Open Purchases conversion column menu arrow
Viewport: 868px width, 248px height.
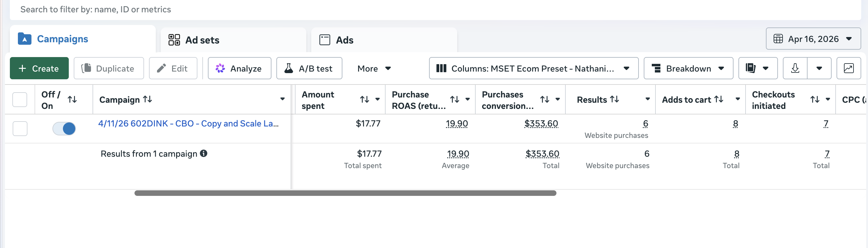[558, 99]
